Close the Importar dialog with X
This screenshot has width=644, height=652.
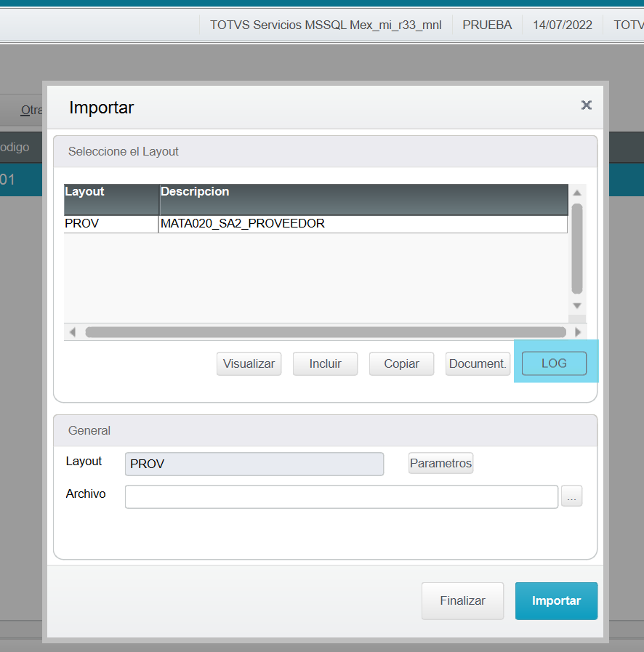pyautogui.click(x=586, y=105)
